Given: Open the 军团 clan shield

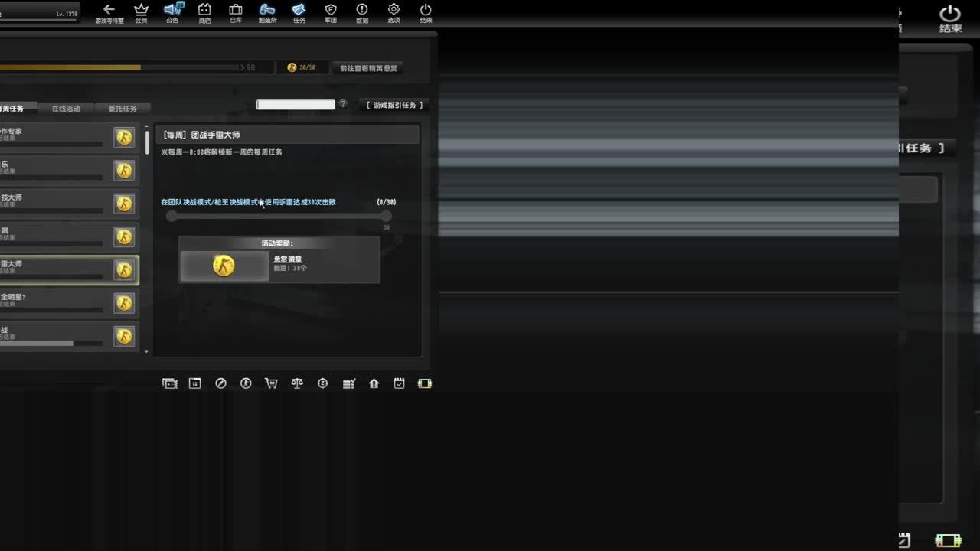Looking at the screenshot, I should click(x=331, y=13).
